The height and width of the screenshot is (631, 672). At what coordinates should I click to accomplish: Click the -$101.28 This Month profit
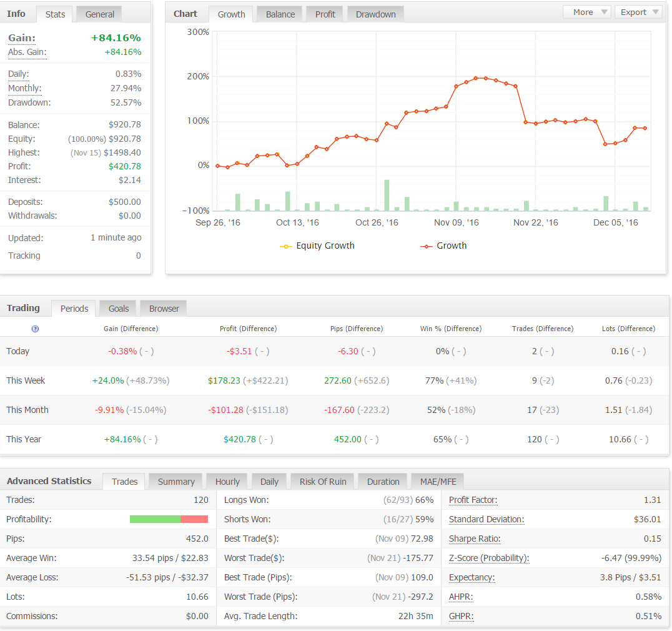pyautogui.click(x=225, y=410)
